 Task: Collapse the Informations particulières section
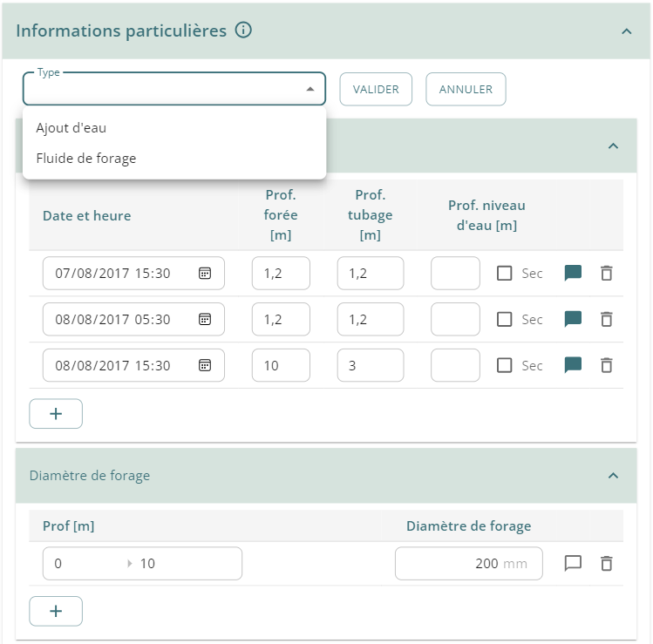point(626,31)
